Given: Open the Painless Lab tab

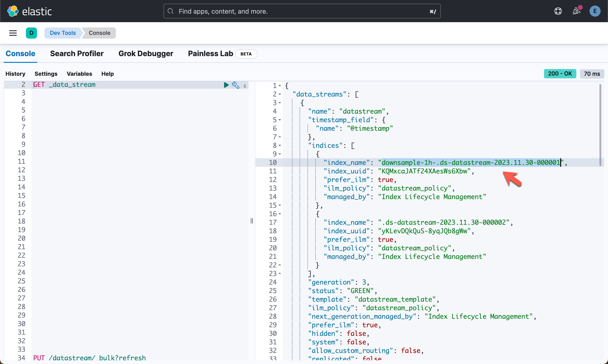Looking at the screenshot, I should click(210, 54).
